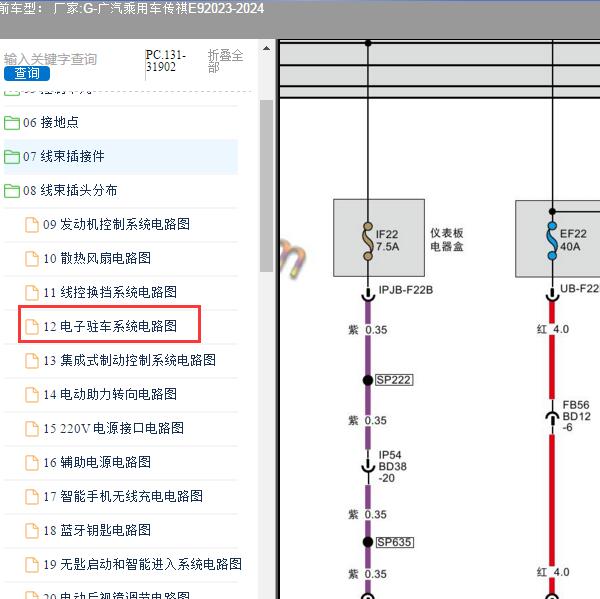Screen dimensions: 600x599
Task: Click the document icon beside 09 发动机控制系统电路图
Action: [32, 225]
